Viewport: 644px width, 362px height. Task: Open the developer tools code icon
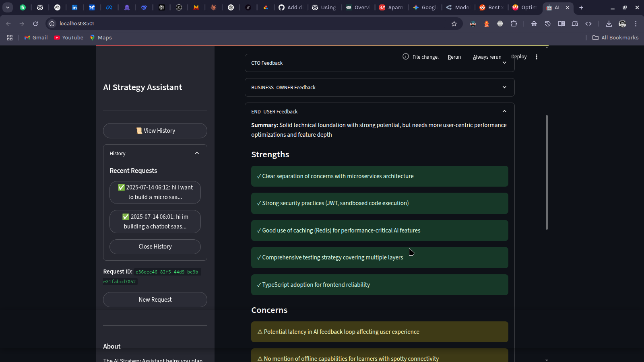pos(588,24)
